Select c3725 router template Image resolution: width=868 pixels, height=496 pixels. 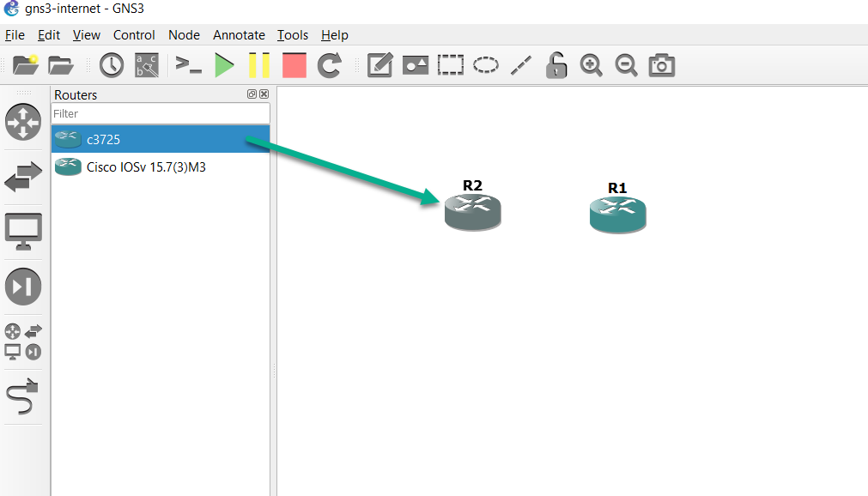pyautogui.click(x=161, y=139)
